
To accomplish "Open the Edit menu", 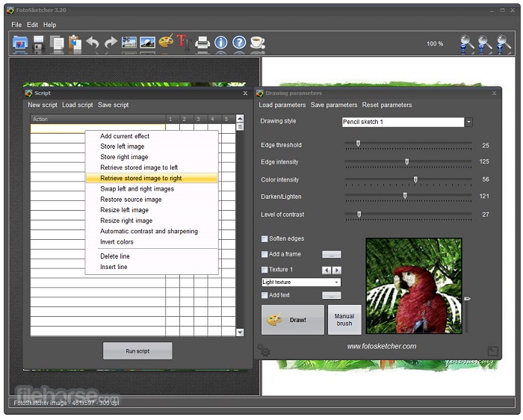I will point(33,25).
